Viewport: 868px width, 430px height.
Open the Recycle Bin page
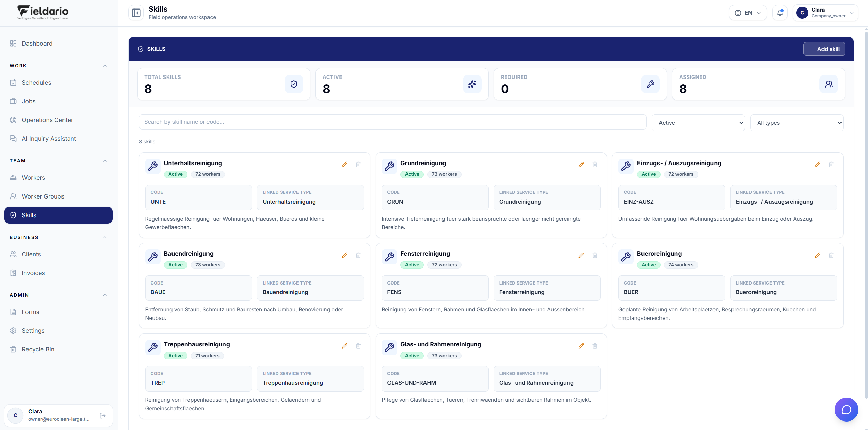(x=58, y=349)
